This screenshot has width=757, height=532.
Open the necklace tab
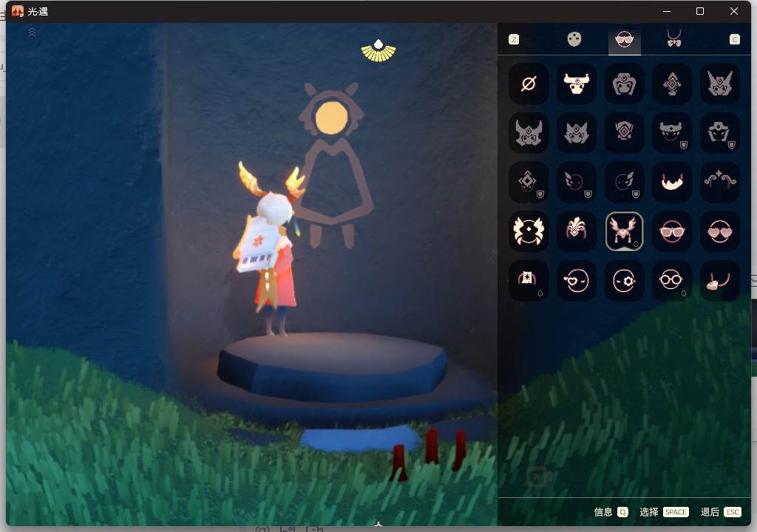pyautogui.click(x=674, y=38)
